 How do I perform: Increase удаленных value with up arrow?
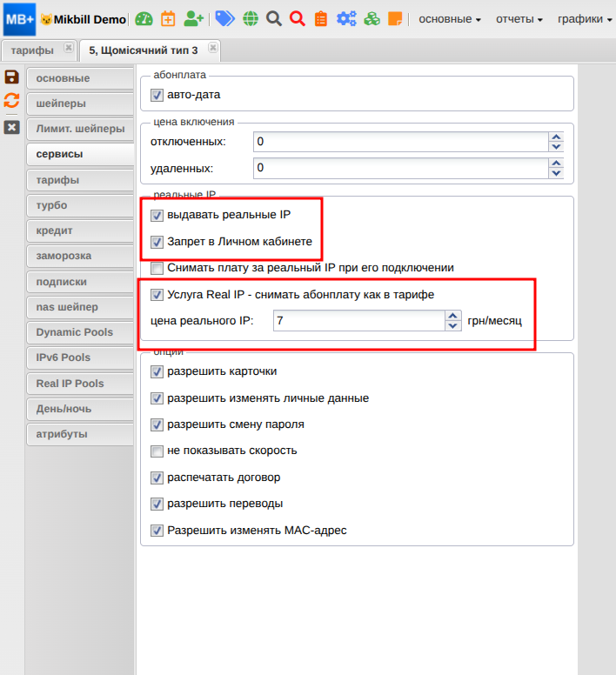pos(556,164)
